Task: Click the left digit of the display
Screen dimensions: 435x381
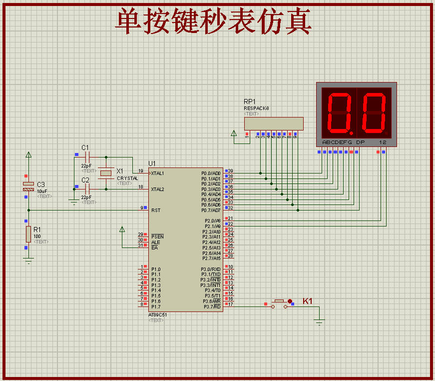Action: pyautogui.click(x=339, y=112)
